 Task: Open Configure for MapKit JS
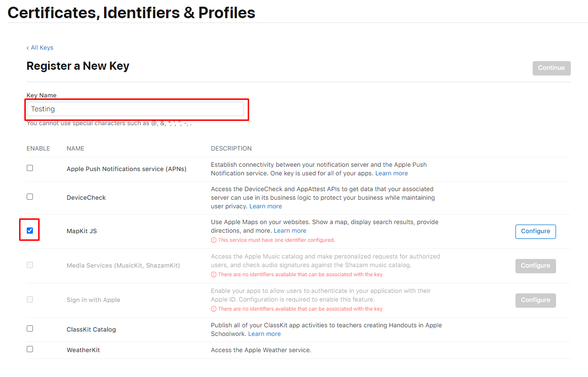click(x=535, y=231)
